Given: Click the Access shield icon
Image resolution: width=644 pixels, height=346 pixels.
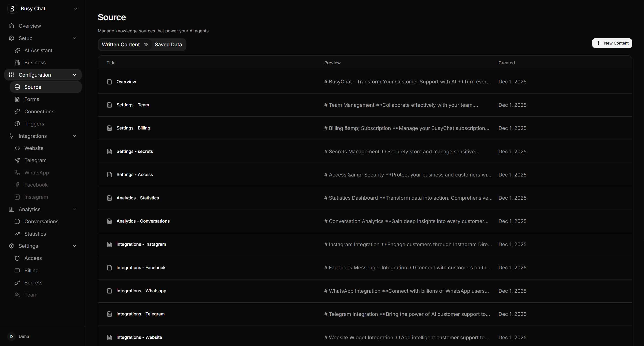Looking at the screenshot, I should click(x=17, y=258).
